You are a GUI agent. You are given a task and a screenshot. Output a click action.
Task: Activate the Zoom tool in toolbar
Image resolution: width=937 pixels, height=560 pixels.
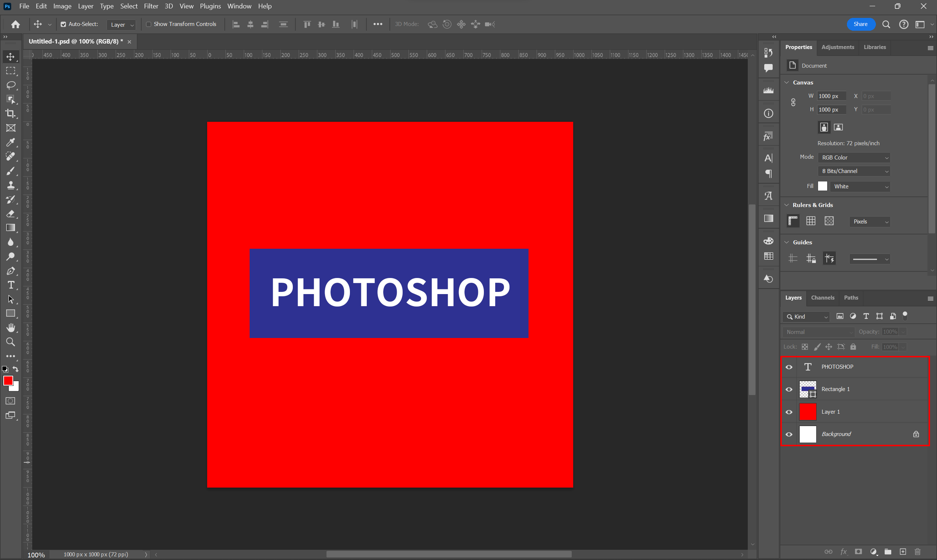11,342
